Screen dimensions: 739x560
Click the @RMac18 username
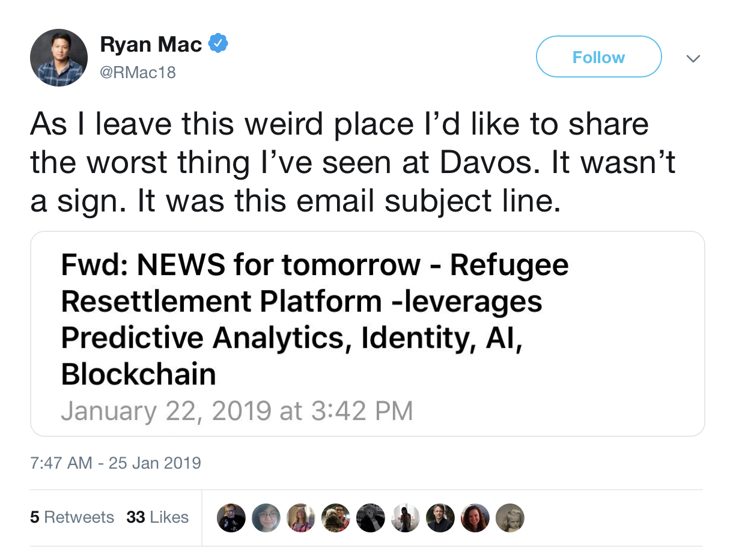click(138, 72)
